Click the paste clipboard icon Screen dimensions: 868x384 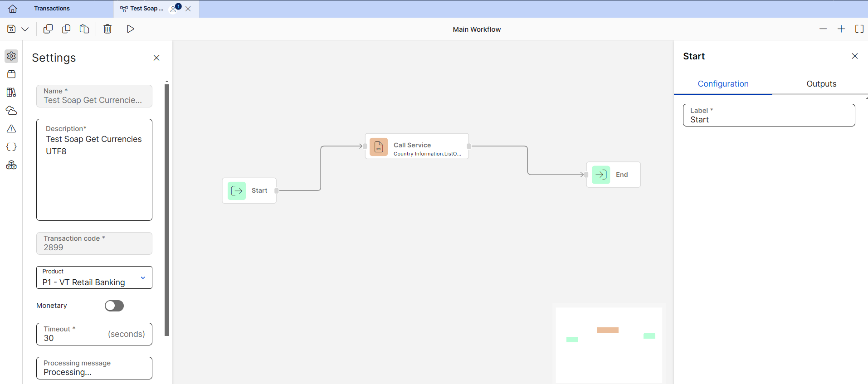pos(84,29)
